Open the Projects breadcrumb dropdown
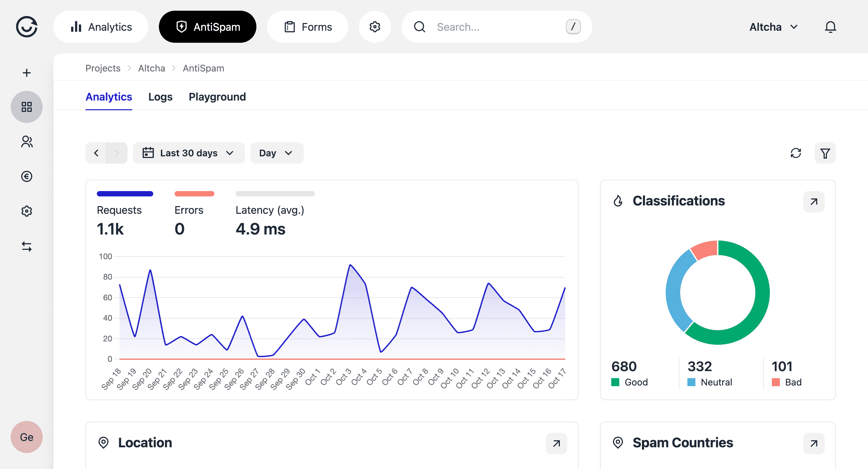The image size is (868, 469). (103, 67)
